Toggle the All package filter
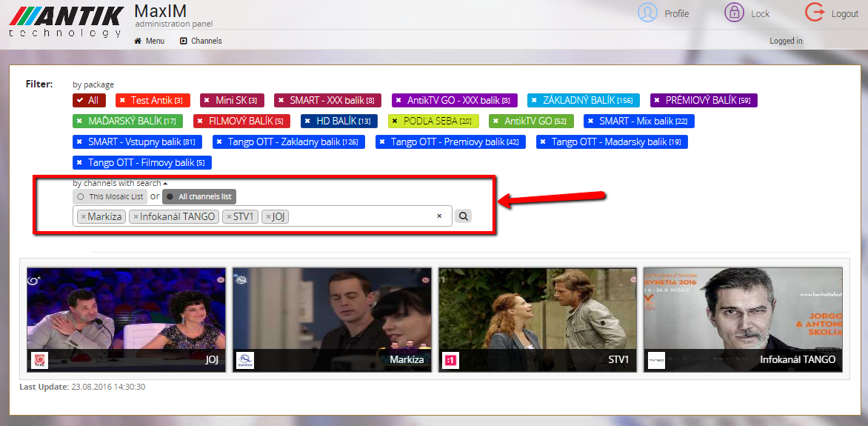 (89, 100)
